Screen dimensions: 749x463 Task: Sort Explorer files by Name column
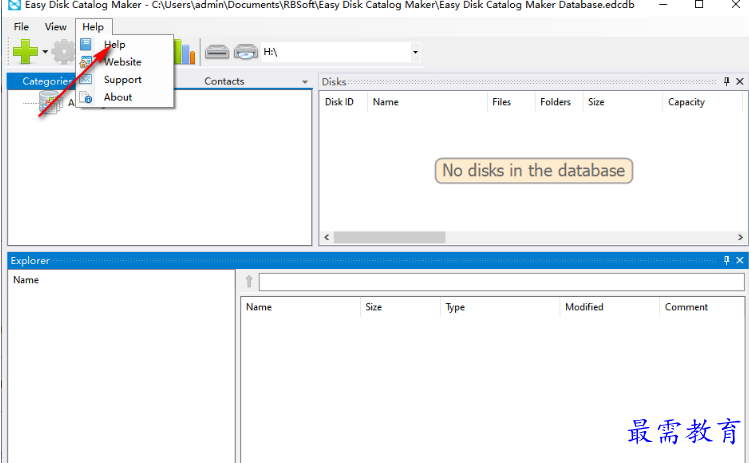(300, 307)
